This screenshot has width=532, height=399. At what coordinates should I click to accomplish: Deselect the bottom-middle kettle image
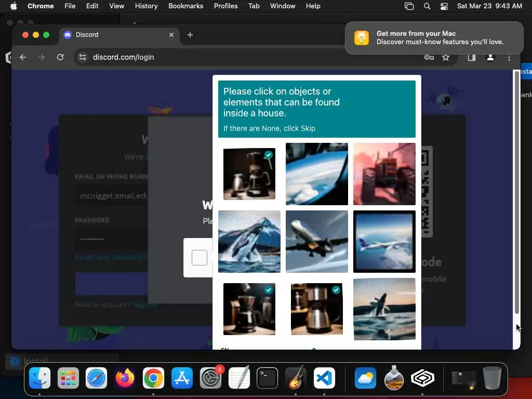point(316,309)
